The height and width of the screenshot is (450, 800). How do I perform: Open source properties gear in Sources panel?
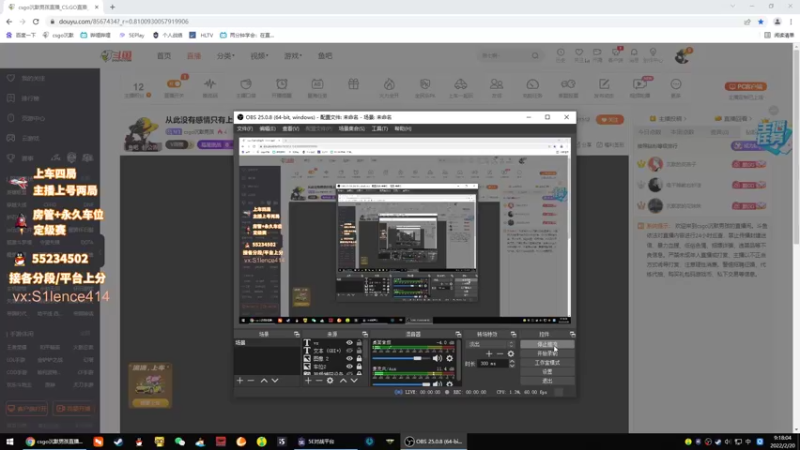pos(330,381)
